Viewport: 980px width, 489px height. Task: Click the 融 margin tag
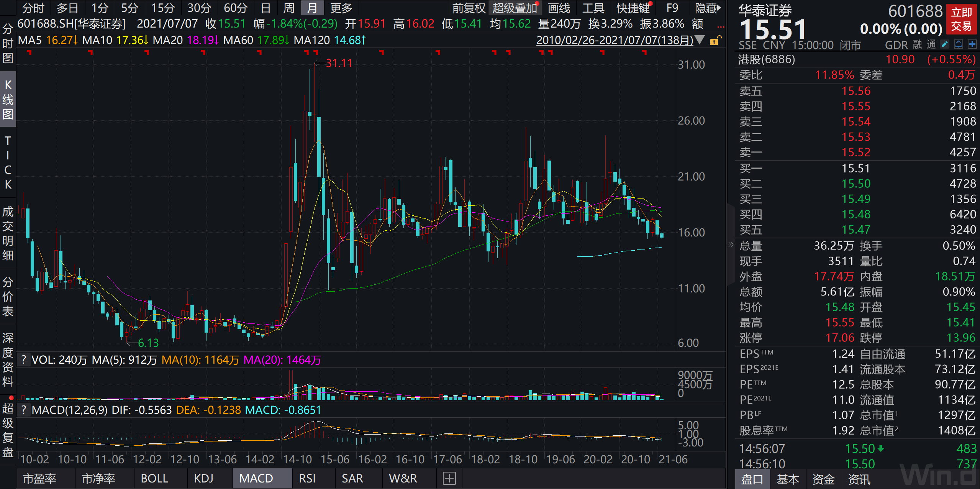[x=918, y=44]
